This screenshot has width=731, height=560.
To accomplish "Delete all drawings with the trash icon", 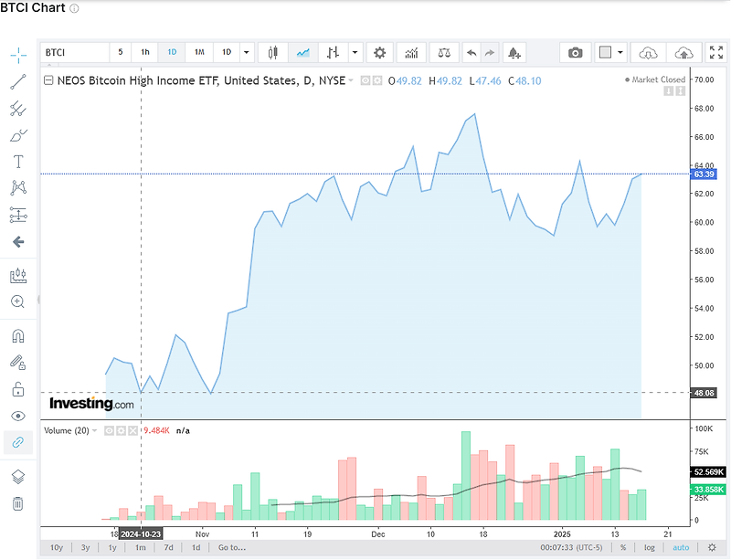I will (17, 504).
